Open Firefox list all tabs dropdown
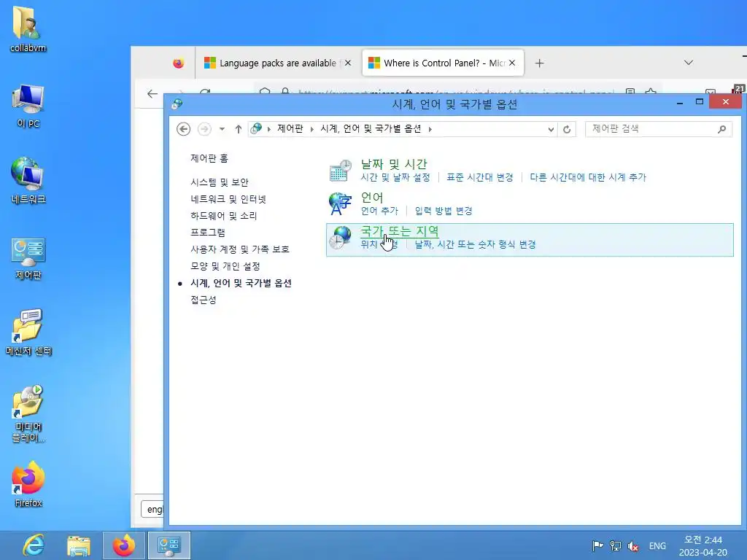747x560 pixels. point(689,63)
